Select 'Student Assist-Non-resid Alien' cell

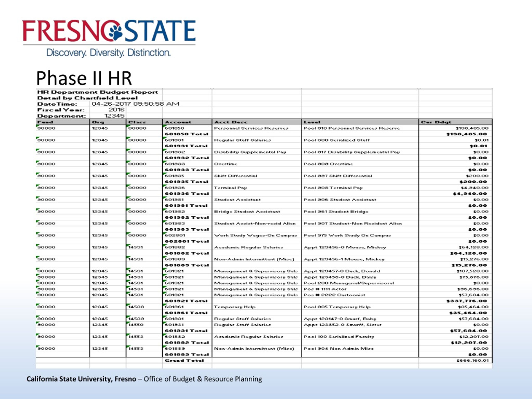257,223
